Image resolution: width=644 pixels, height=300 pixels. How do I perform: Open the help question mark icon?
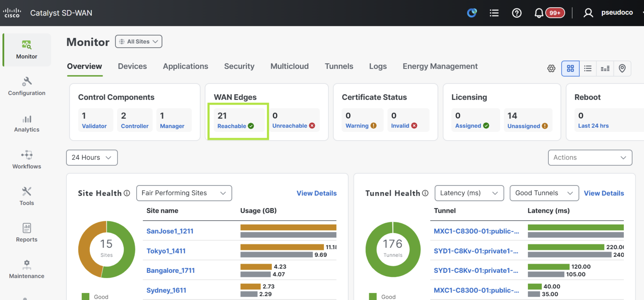516,13
